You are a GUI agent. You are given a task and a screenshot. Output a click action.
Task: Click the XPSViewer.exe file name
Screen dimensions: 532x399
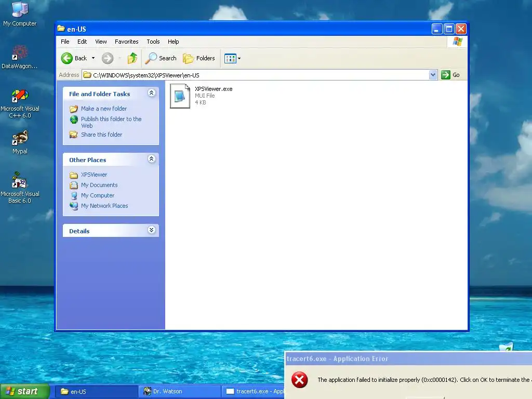214,89
